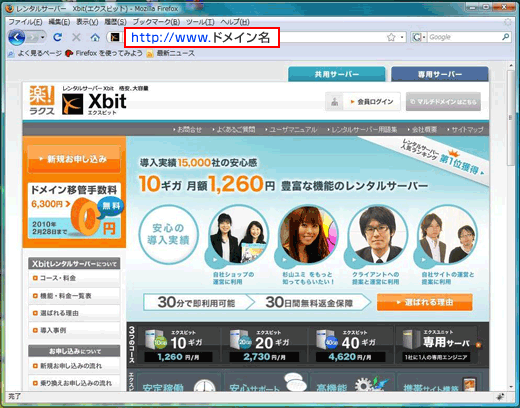Select the コース・料金 sidebar item

tap(74, 278)
